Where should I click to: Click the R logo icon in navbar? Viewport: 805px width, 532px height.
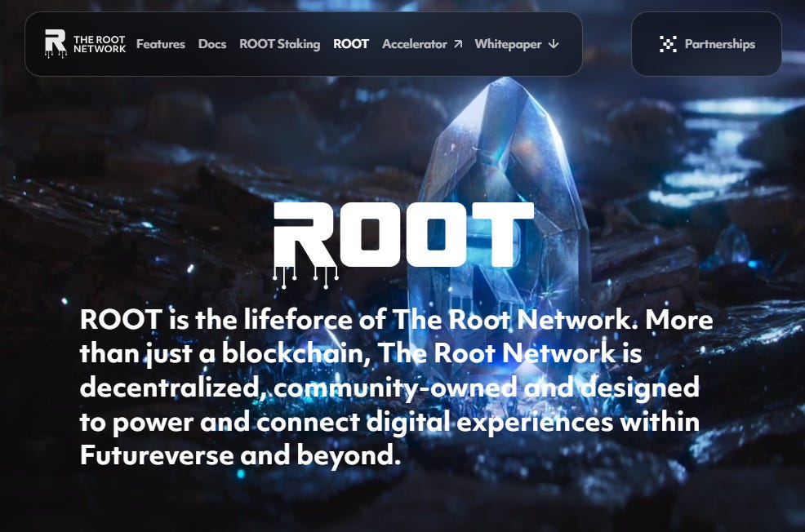click(56, 43)
